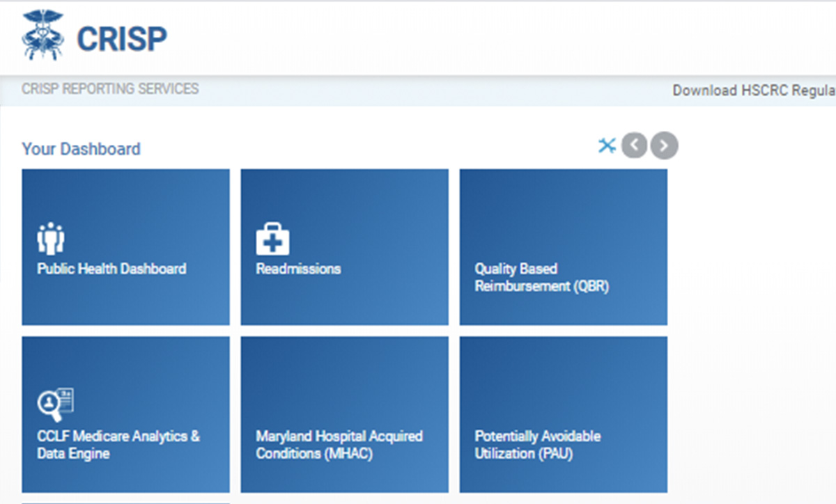This screenshot has width=836, height=504.
Task: Select the CRISP REPORTING SERVICES label
Action: coord(110,89)
